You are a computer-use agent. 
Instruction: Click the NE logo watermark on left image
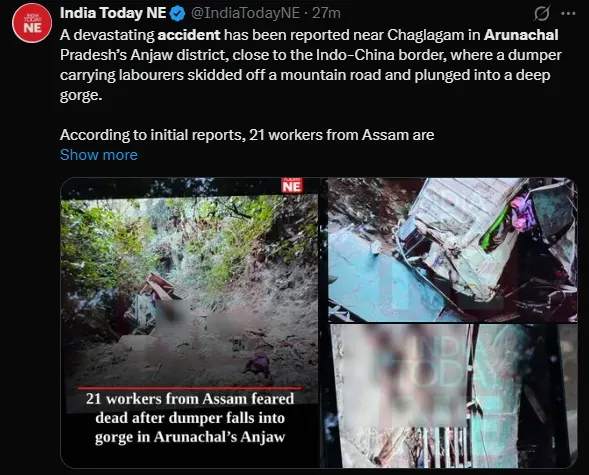292,185
